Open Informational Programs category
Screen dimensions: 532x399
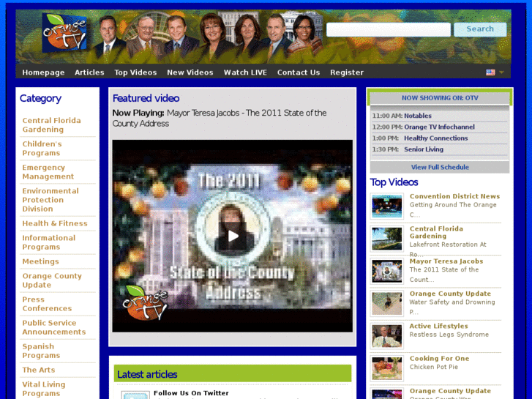click(49, 242)
